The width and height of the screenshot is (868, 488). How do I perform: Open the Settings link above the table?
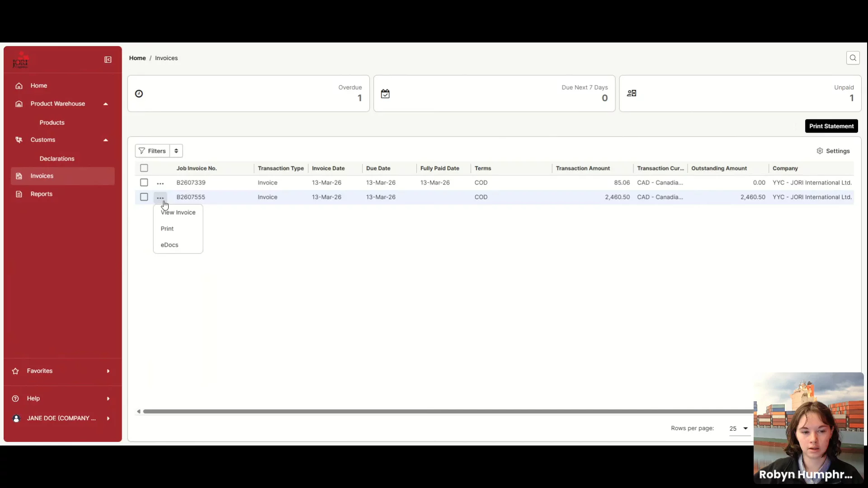833,151
